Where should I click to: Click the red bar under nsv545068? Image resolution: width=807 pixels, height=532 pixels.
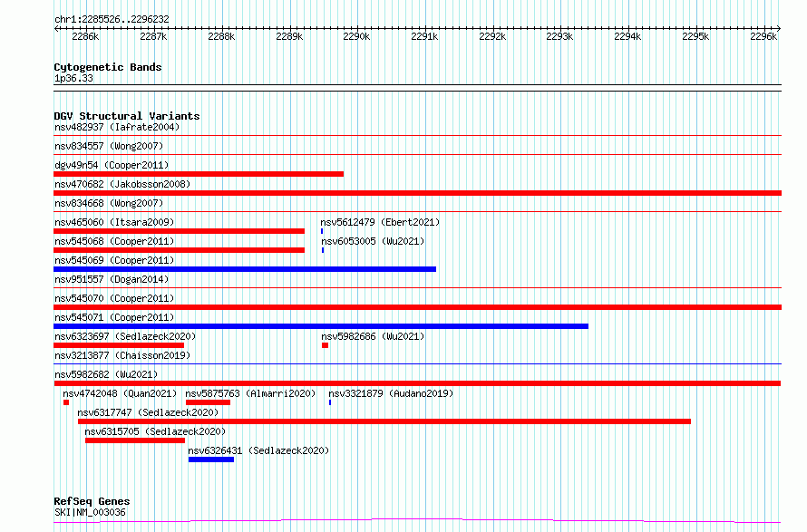(180, 250)
